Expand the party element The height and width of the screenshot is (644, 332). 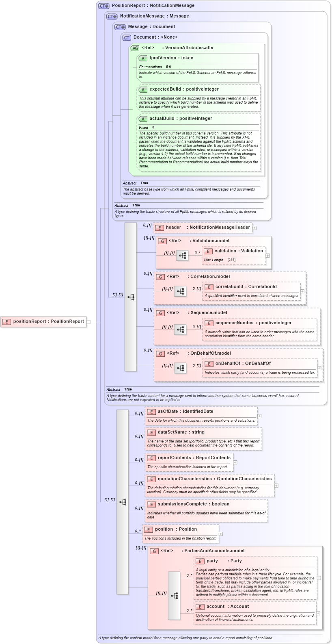319,578
